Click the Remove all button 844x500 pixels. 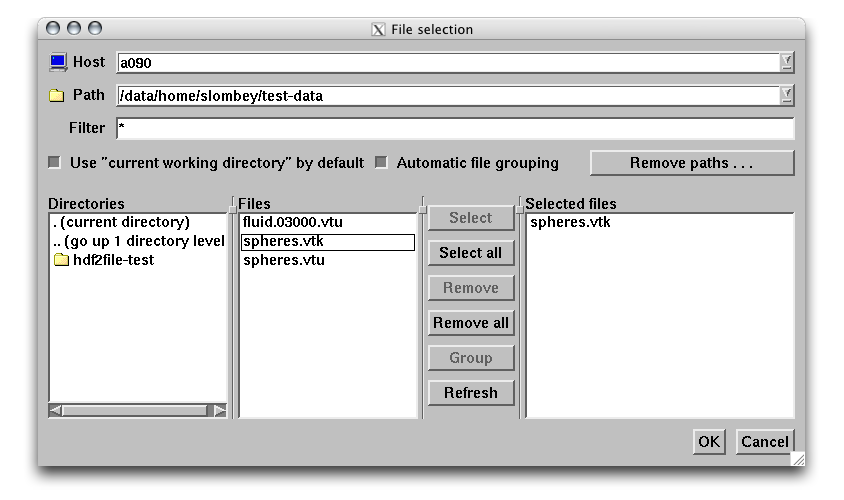point(471,323)
